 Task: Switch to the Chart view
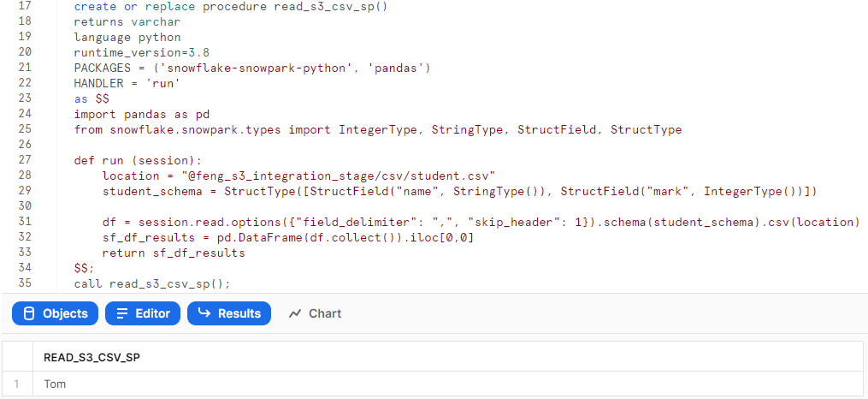[x=315, y=313]
